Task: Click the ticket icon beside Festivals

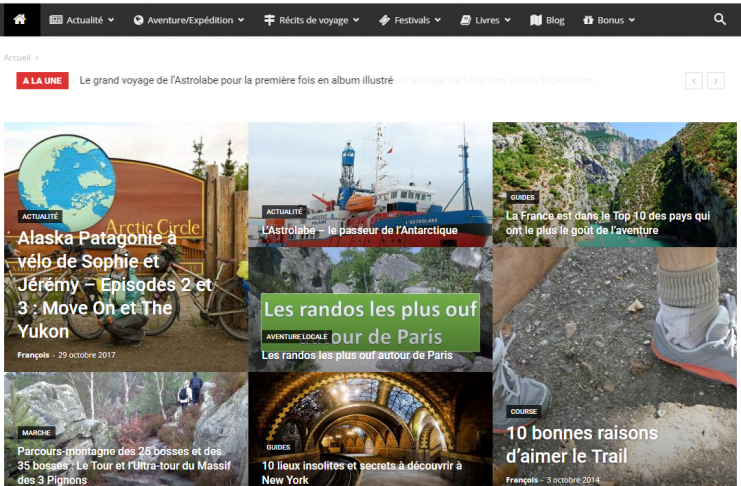Action: point(384,20)
